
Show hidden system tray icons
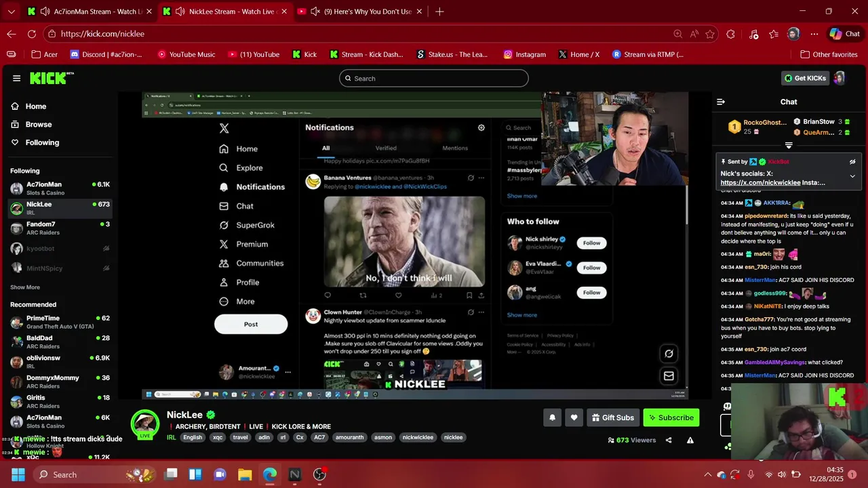[x=707, y=474]
